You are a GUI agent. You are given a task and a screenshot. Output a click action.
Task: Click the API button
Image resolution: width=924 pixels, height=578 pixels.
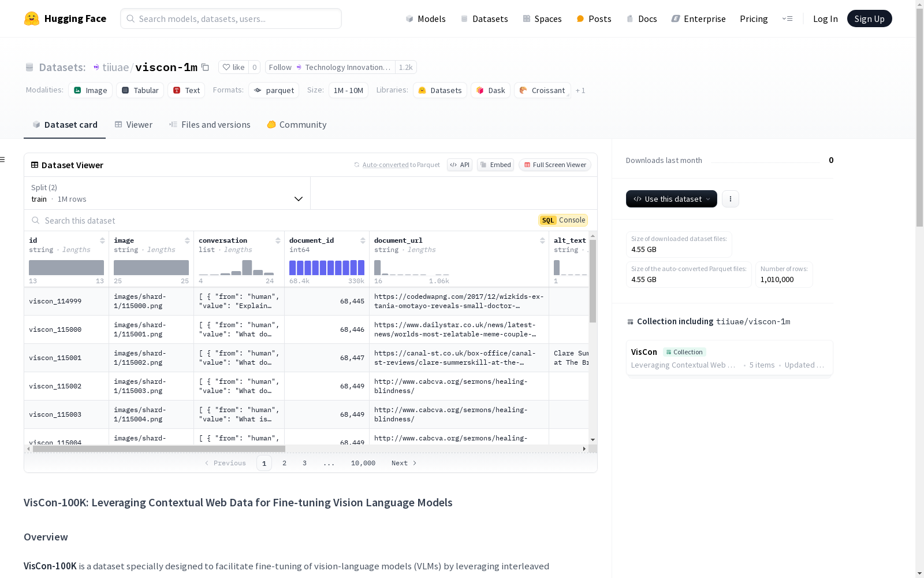[460, 165]
